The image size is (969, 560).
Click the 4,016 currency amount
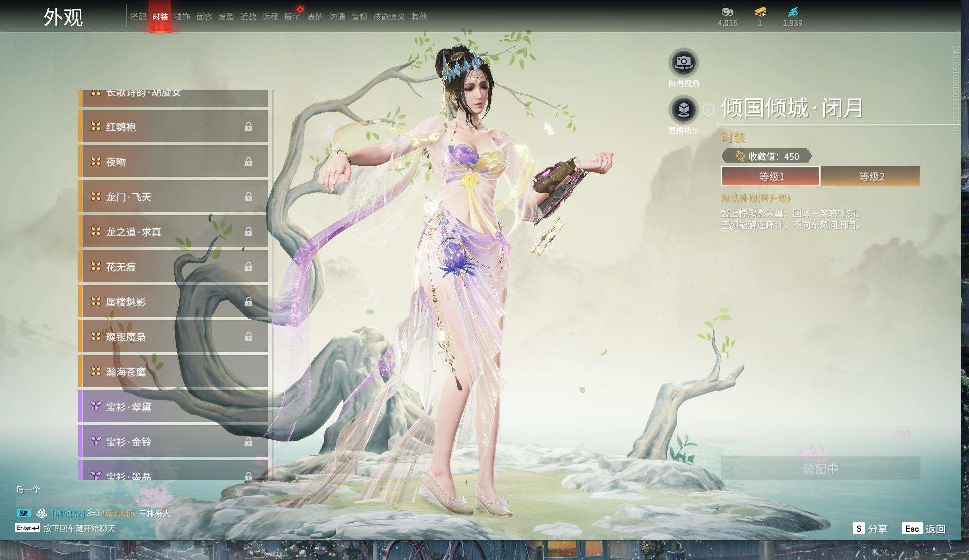tap(727, 23)
